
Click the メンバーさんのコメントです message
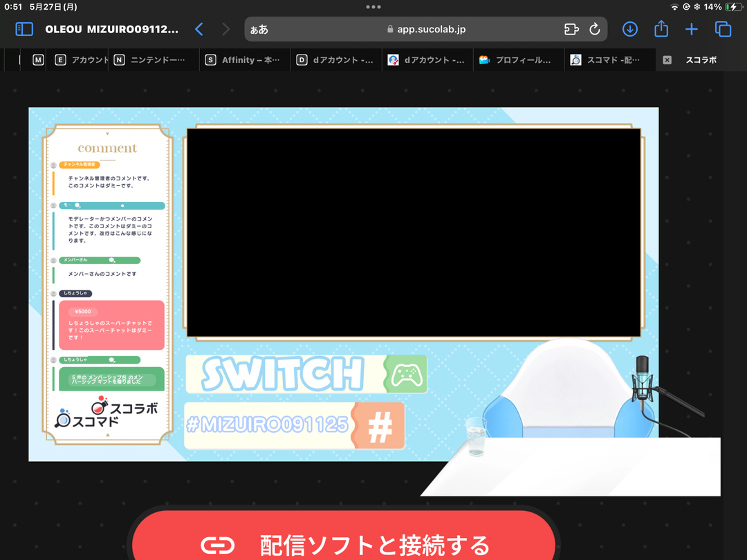pos(102,274)
